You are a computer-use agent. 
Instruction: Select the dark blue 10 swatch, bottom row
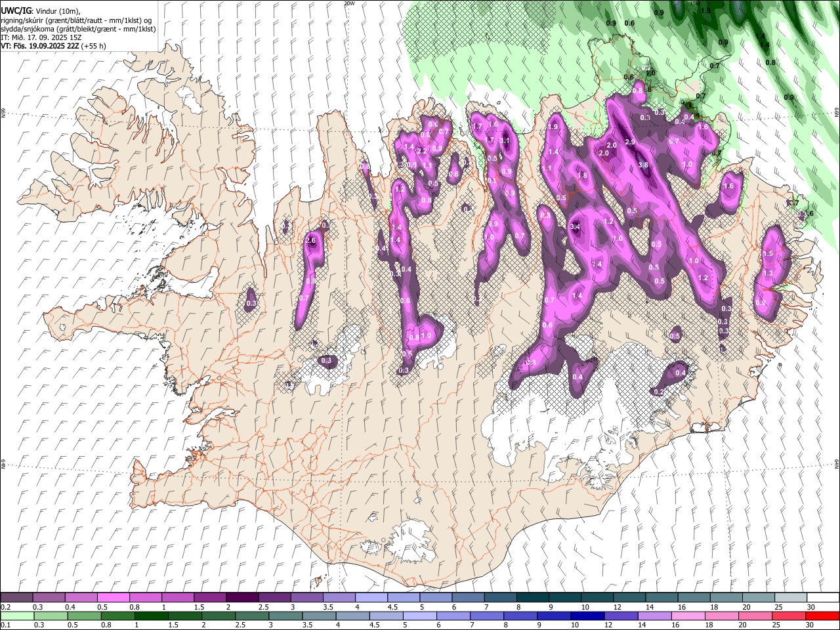(587, 616)
